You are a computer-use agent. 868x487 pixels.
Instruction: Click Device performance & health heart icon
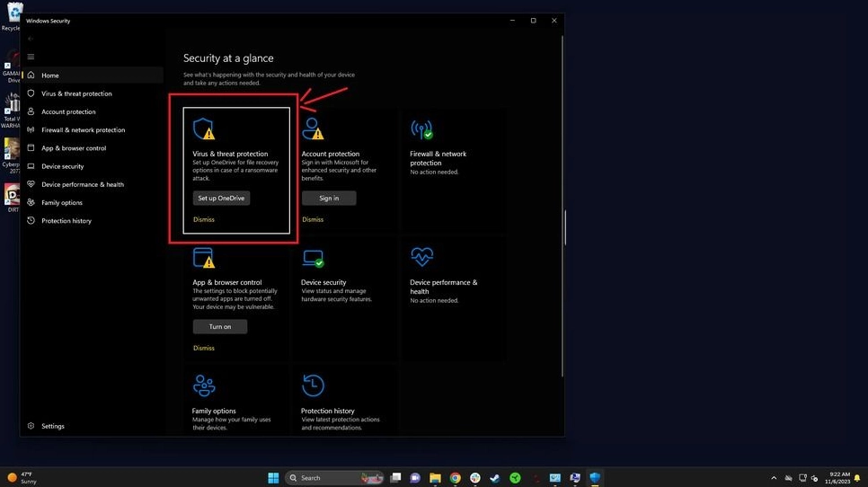click(x=421, y=258)
